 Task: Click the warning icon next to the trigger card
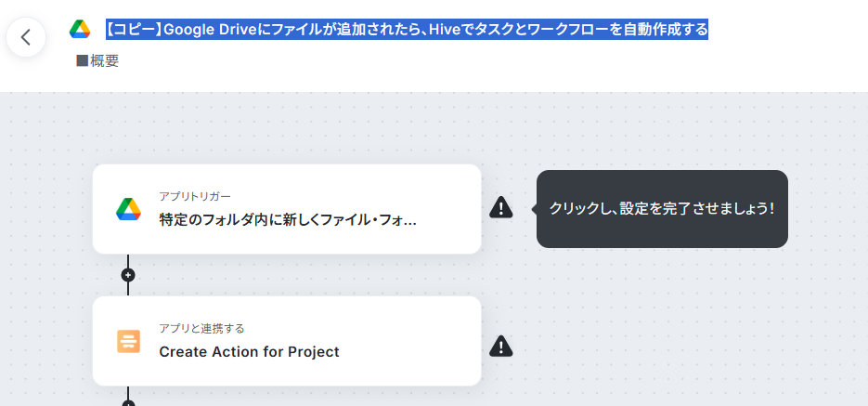point(501,206)
